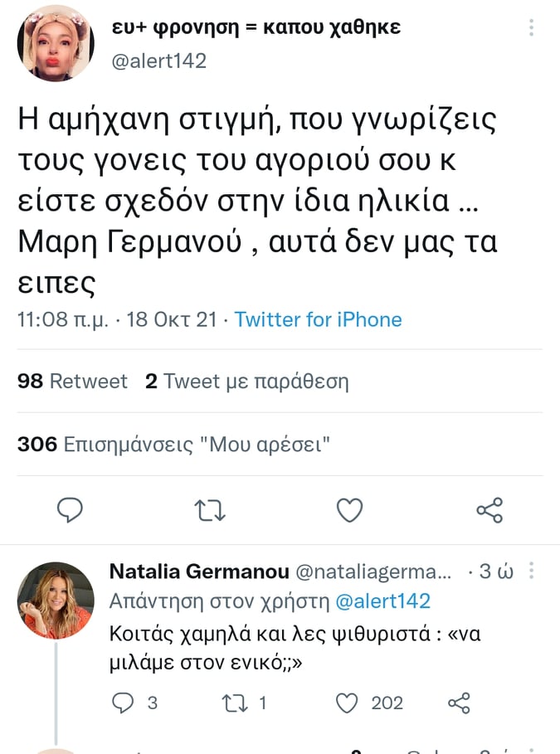Screen dimensions: 560x754
Task: Open main tweet's more options menu
Action: 532,28
